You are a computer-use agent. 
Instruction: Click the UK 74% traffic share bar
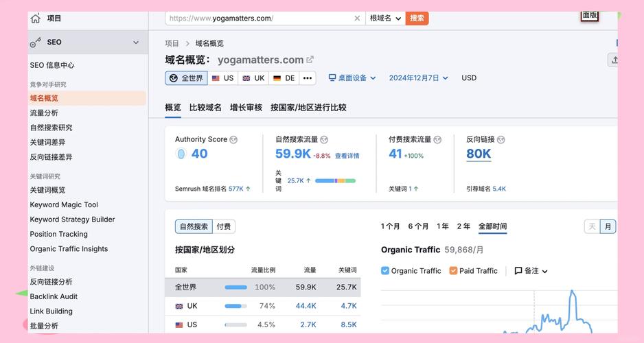point(235,306)
